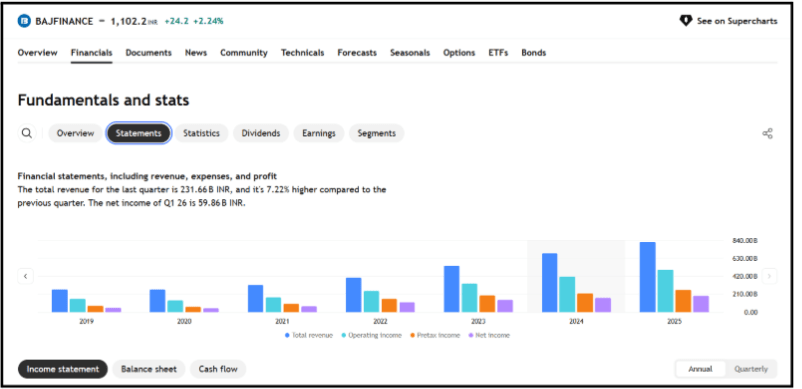Click the chart's next arrow

(769, 277)
